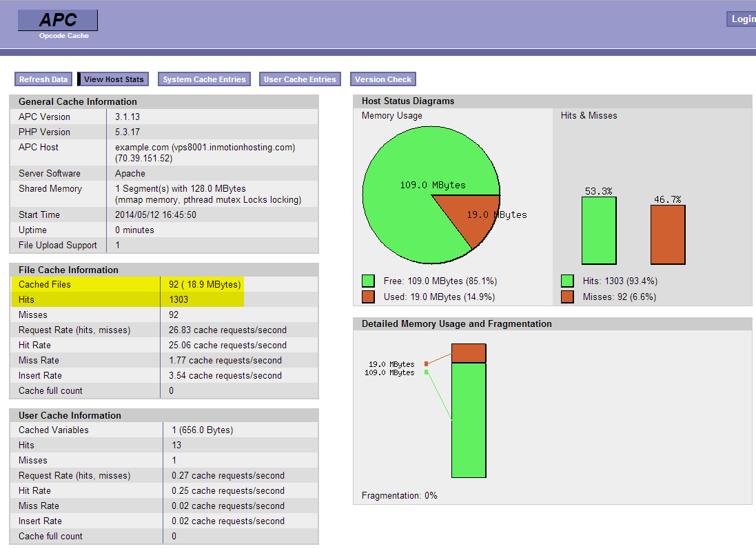Click the General Cache Information header
This screenshot has height=549, width=756.
point(78,101)
